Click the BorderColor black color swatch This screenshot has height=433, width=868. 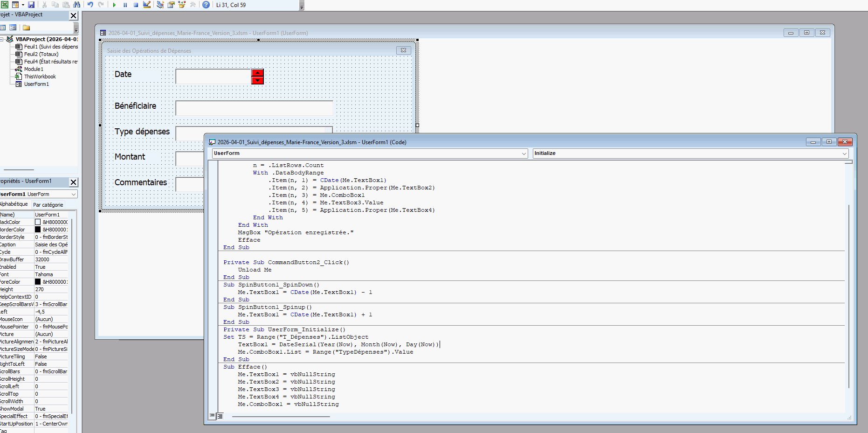pos(38,230)
